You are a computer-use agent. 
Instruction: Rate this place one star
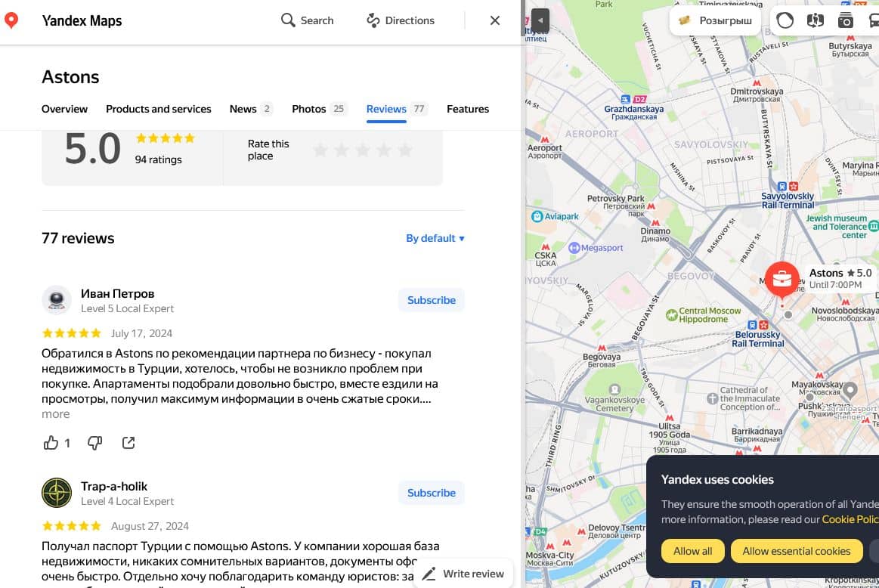click(x=320, y=150)
